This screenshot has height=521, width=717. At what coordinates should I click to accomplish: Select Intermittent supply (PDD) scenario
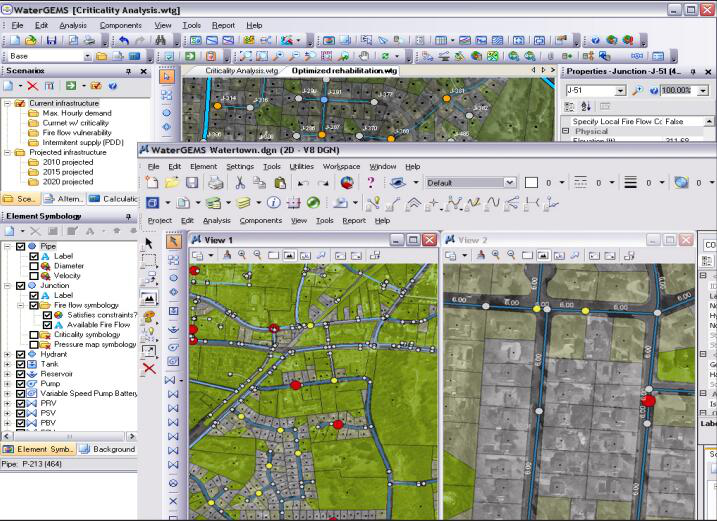[x=83, y=143]
